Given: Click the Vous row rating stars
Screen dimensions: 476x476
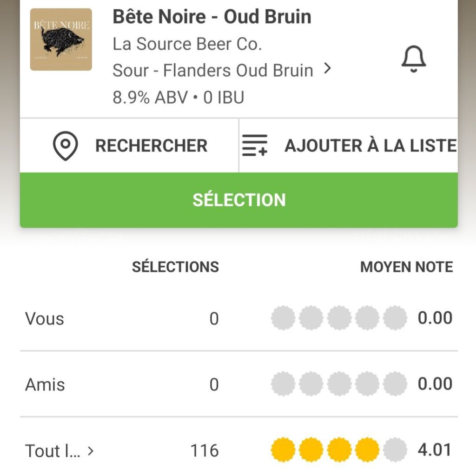Looking at the screenshot, I should [x=339, y=318].
